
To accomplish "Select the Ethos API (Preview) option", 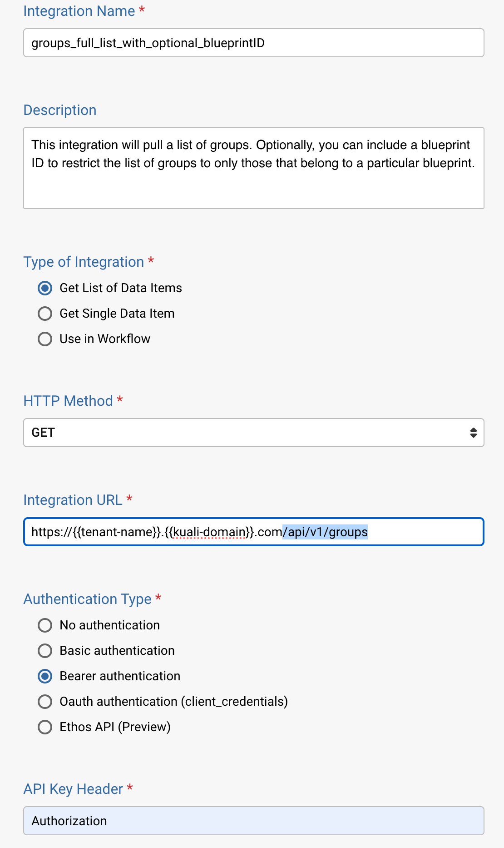I will (45, 727).
